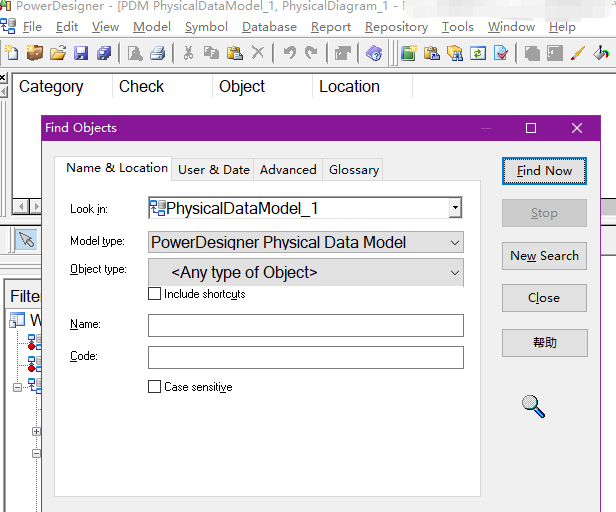Open the Database menu
The width and height of the screenshot is (616, 512).
pyautogui.click(x=269, y=27)
